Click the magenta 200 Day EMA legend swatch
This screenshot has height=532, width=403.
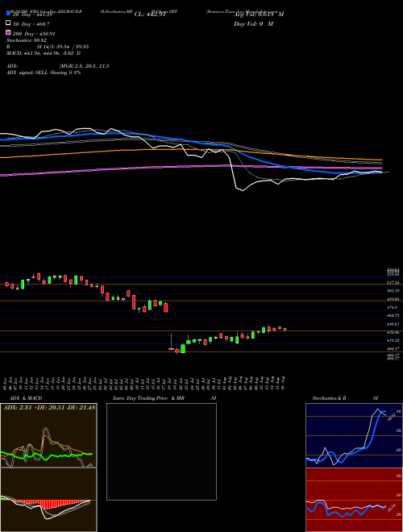coord(8,32)
